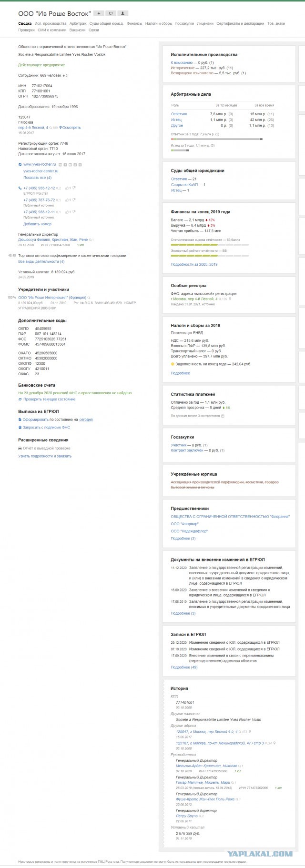Switch to the Финансы tab
Viewport: 305px width, 868px height.
click(134, 23)
